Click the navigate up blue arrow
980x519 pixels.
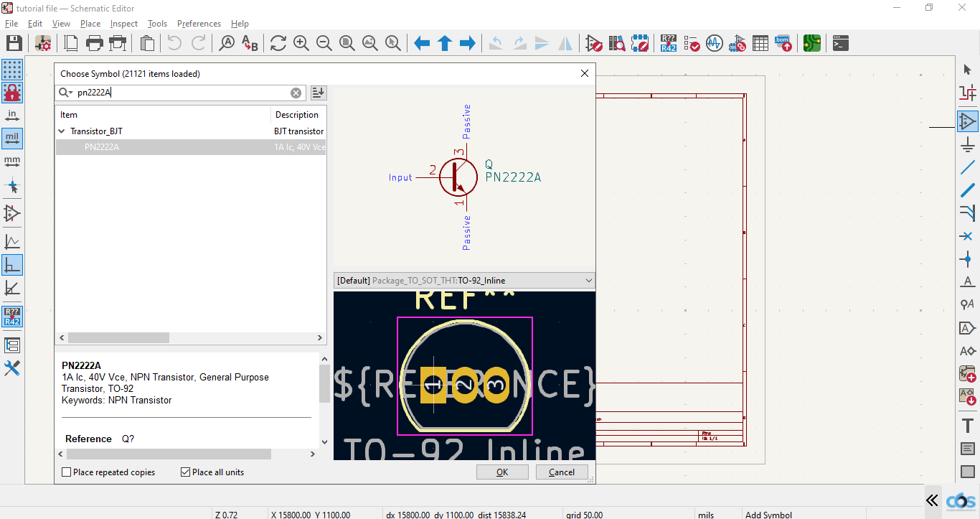pos(445,43)
